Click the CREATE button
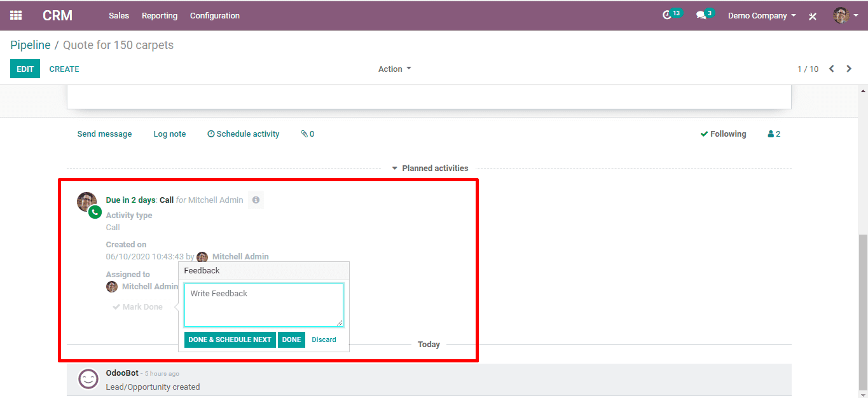The width and height of the screenshot is (868, 398). (x=64, y=69)
